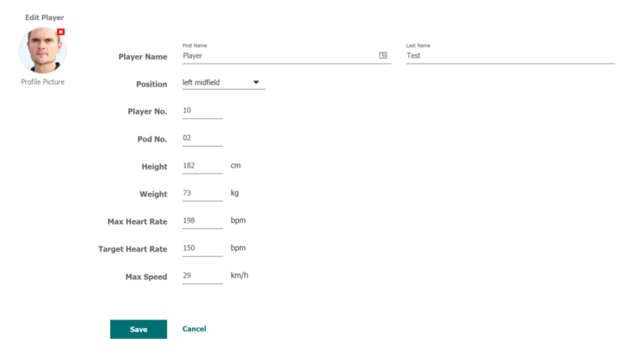Click the 'cm' unit text beside Height

236,165
